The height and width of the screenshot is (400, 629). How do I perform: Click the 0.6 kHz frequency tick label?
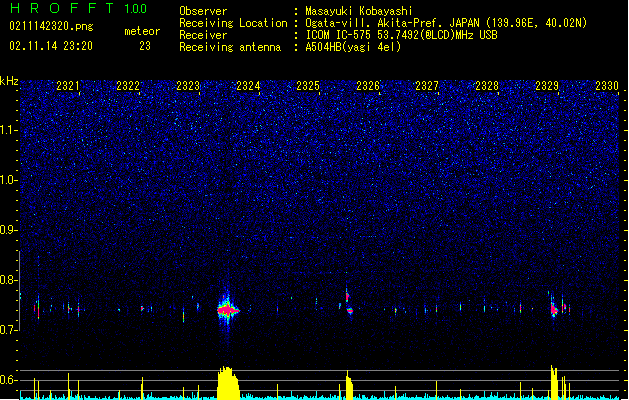[x=8, y=380]
